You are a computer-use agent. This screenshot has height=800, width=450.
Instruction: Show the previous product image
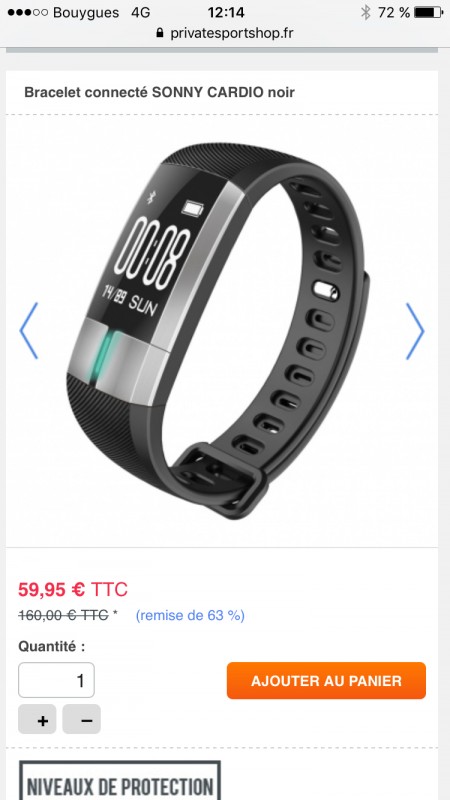[x=29, y=331]
